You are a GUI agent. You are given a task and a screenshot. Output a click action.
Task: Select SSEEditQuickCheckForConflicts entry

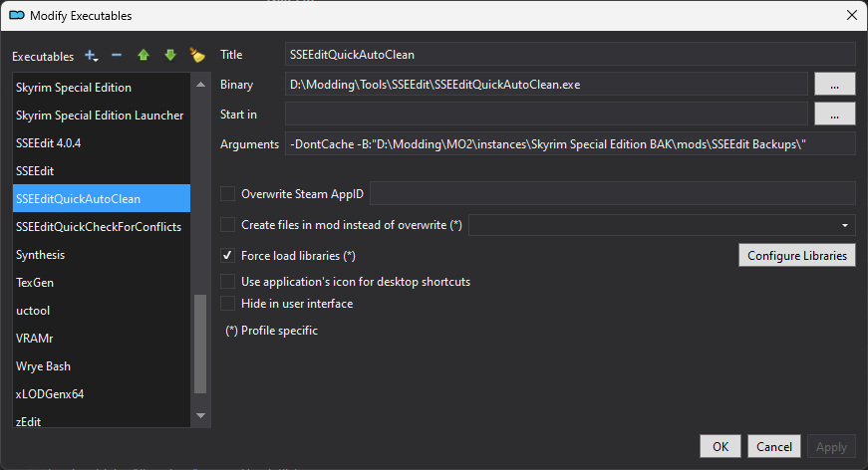[102, 227]
